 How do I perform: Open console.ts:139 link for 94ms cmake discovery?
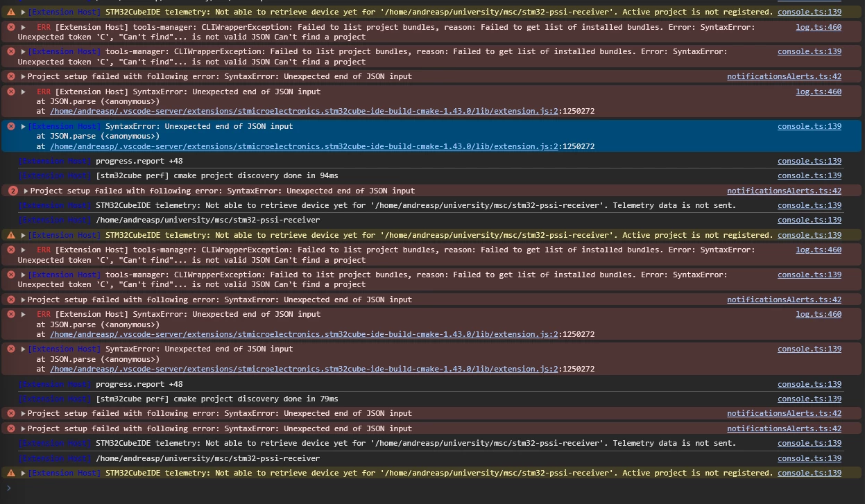click(x=809, y=175)
